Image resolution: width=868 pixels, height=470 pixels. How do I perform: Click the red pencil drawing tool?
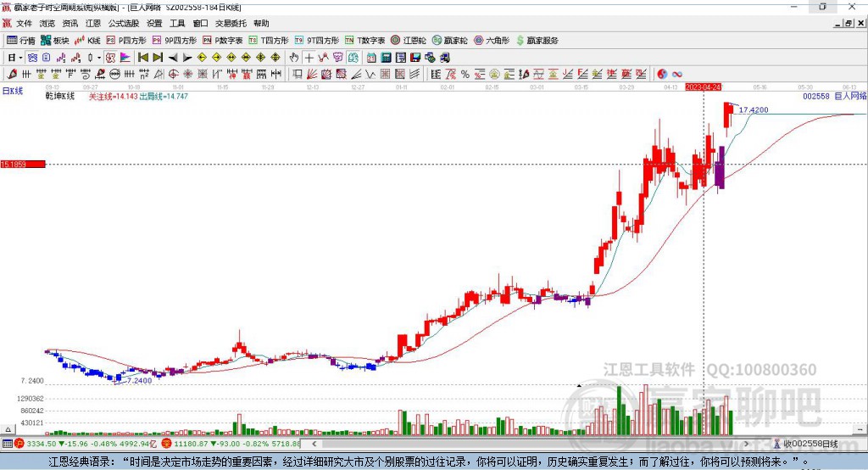(12, 74)
